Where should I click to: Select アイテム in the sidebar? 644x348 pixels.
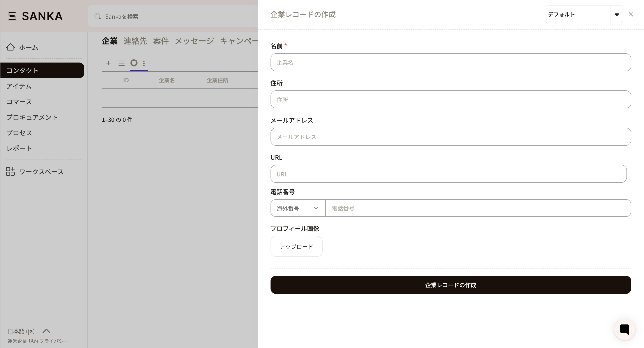(x=19, y=86)
